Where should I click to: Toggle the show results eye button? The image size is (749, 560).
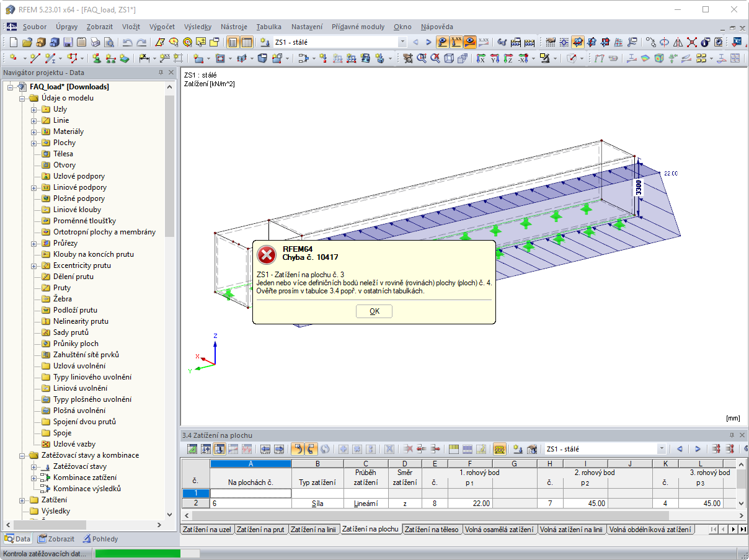(x=470, y=42)
